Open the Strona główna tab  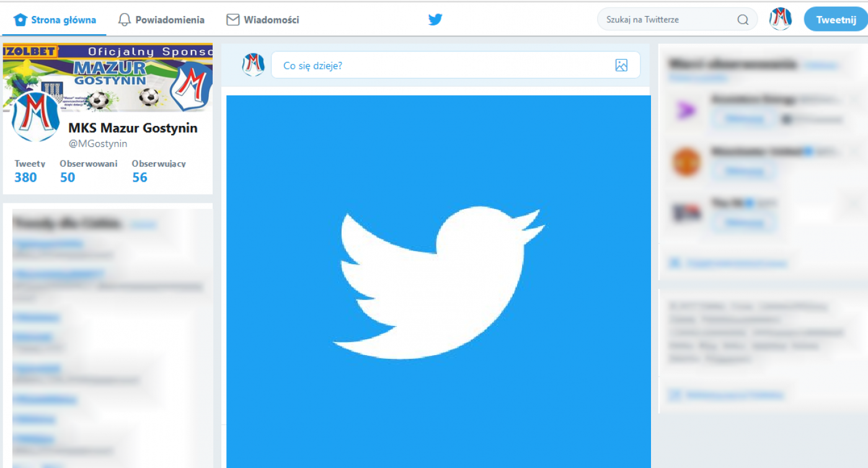[55, 20]
